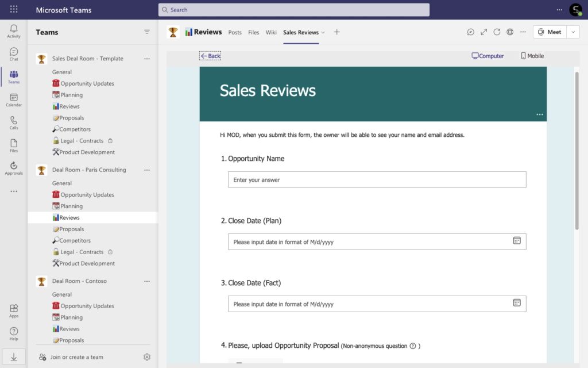Open the app launcher grid icon

coord(14,9)
